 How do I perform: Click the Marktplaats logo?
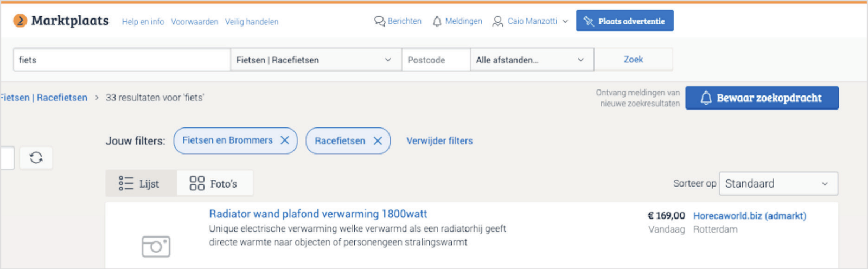[61, 21]
